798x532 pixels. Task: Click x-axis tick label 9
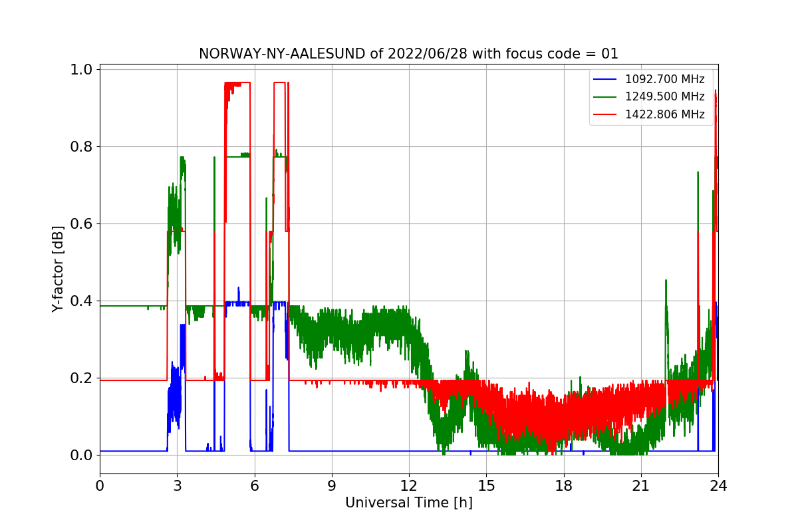tap(332, 485)
